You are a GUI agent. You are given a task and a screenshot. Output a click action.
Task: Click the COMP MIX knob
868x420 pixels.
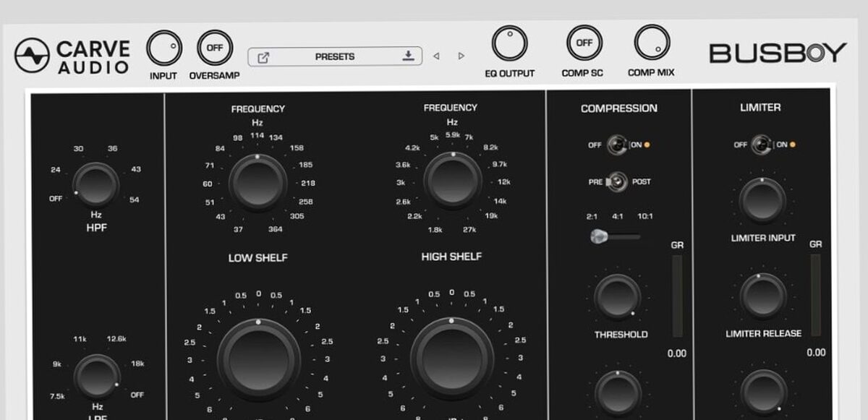(651, 45)
